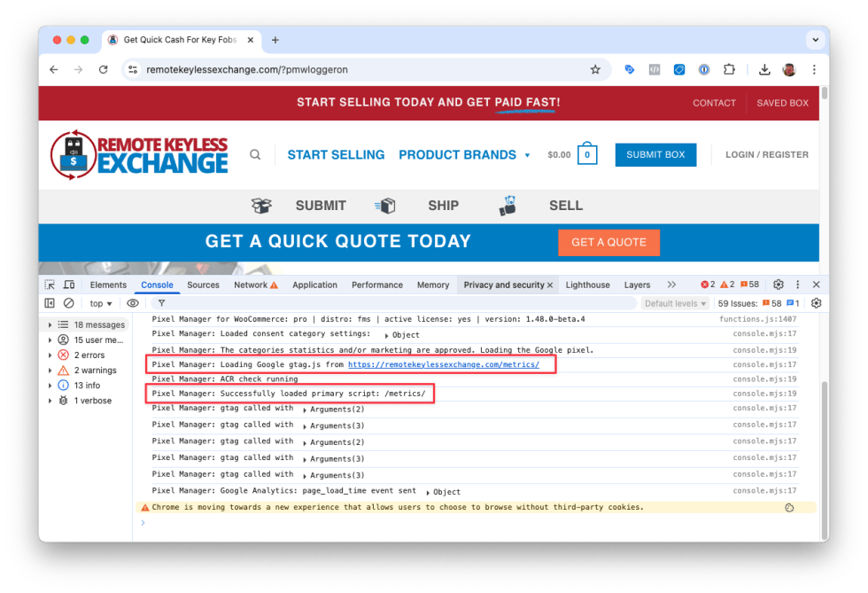Open the remotekeylessexchange.com/metrics/ console link
Viewport: 868px width, 593px height.
pyautogui.click(x=444, y=364)
